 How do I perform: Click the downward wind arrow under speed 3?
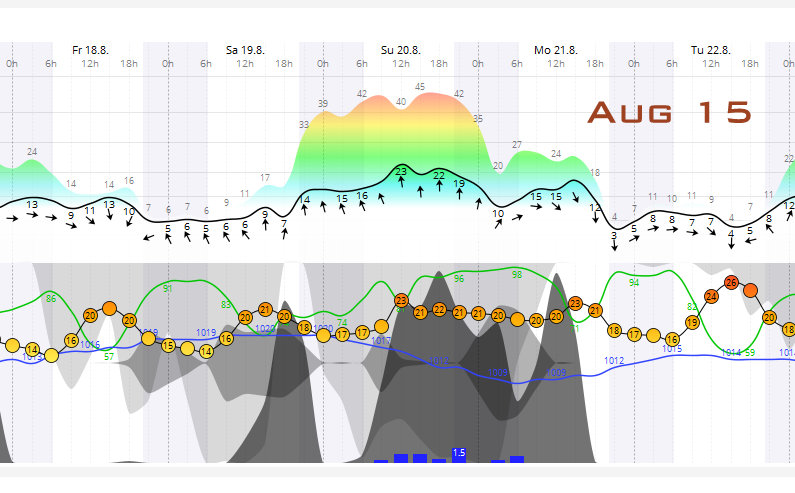click(x=614, y=246)
